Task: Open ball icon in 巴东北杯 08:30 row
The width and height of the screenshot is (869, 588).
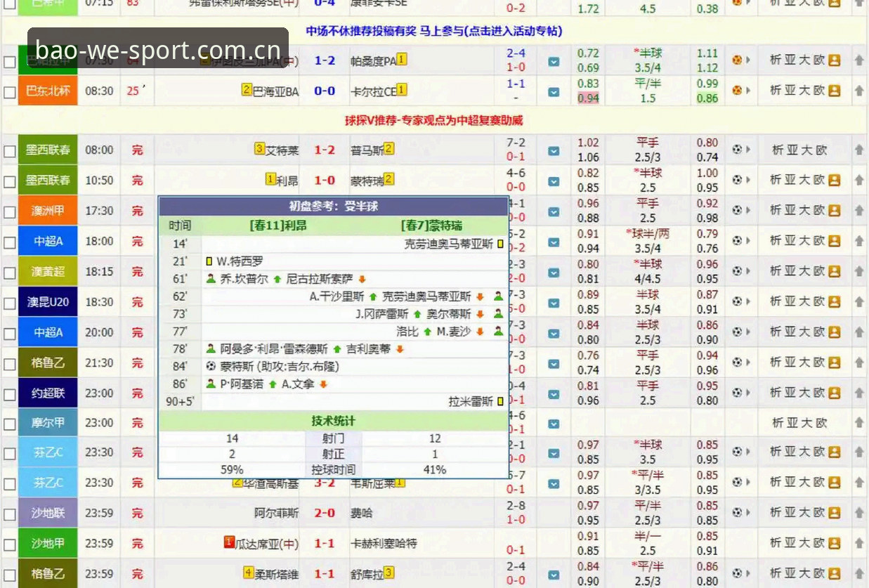Action: pos(736,91)
